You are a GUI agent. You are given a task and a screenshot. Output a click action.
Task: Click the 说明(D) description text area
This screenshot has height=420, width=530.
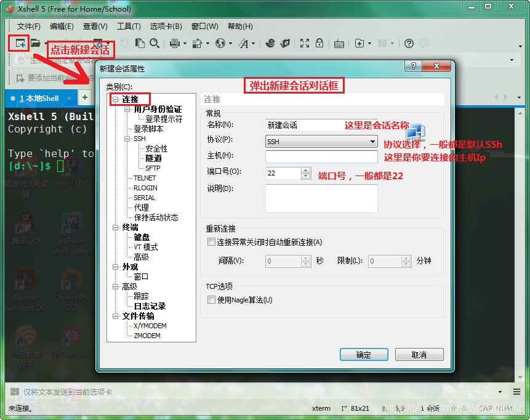click(321, 198)
